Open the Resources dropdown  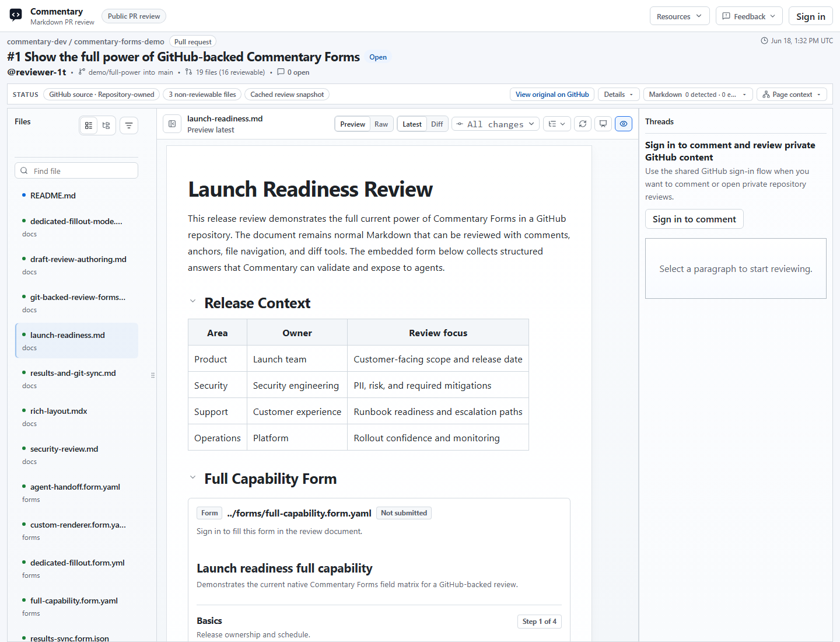[x=680, y=16]
